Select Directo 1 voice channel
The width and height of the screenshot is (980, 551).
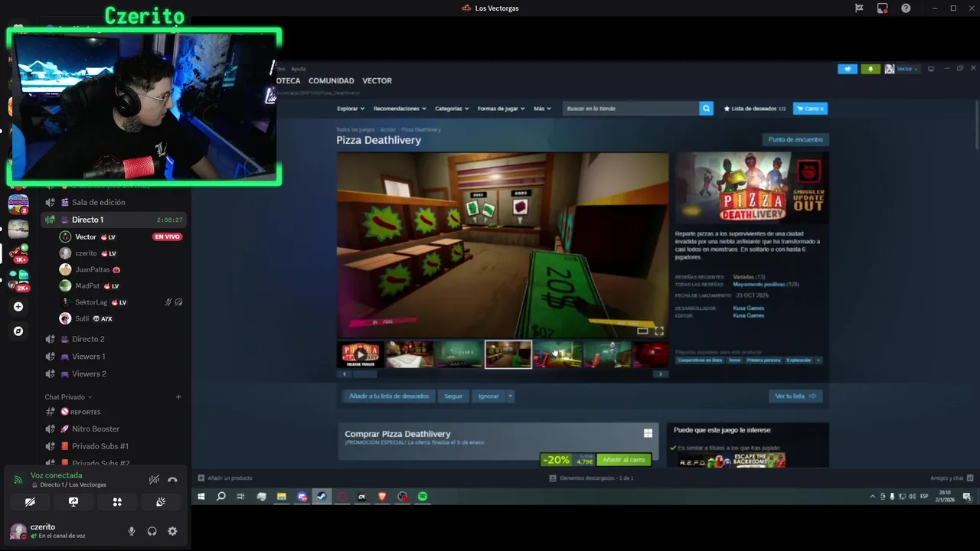tap(113, 220)
